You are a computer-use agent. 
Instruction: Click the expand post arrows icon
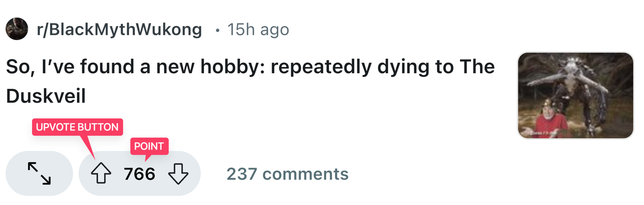39,173
